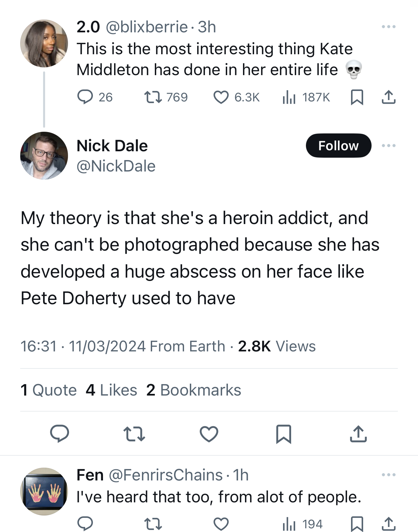
Task: View the 4 Likes list
Action: pyautogui.click(x=111, y=390)
